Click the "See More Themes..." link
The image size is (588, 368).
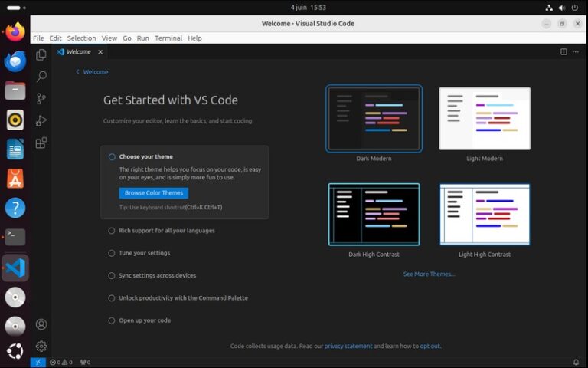click(429, 274)
